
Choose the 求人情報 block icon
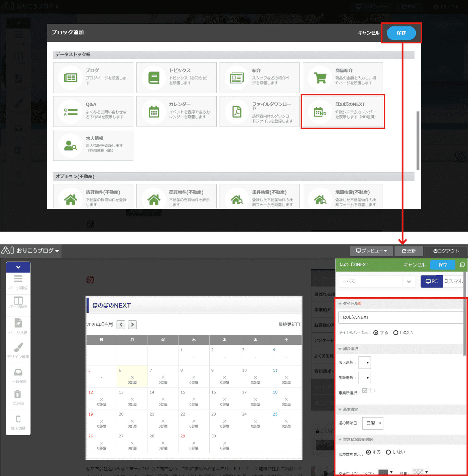70,146
